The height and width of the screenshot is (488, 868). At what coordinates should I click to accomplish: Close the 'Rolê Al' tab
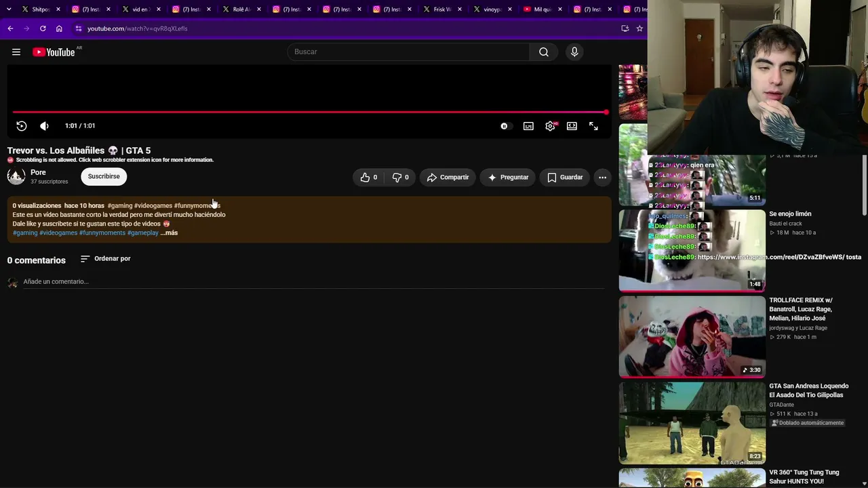[259, 9]
